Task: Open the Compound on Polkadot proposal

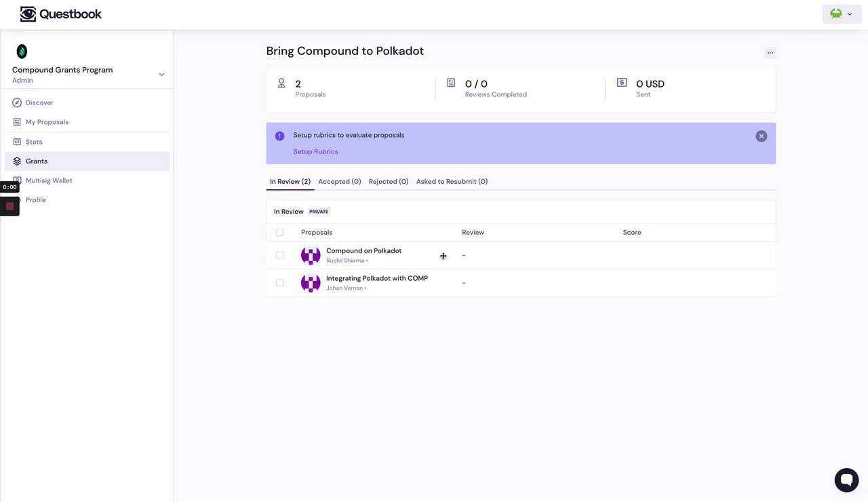Action: point(363,251)
